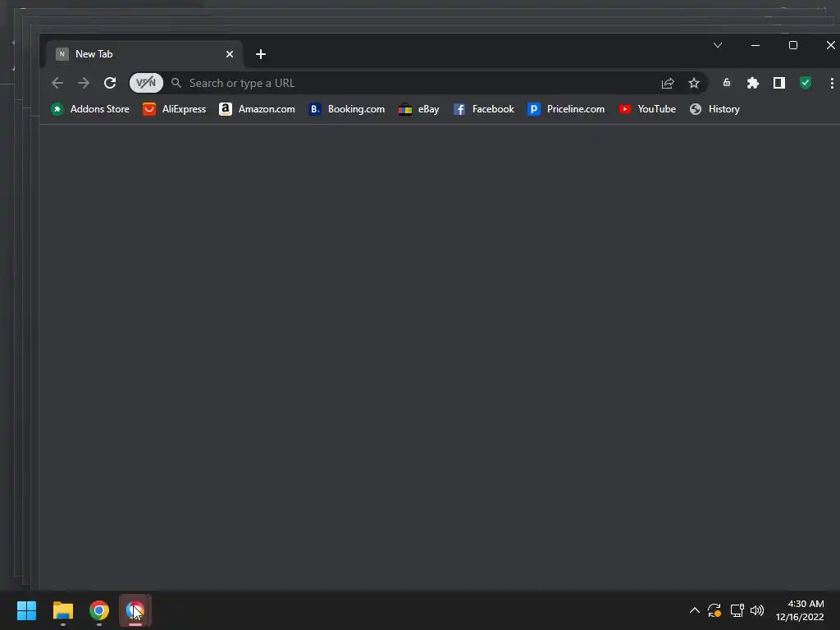Open Booking.com bookmark
Viewport: 840px width, 630px height.
pos(347,109)
